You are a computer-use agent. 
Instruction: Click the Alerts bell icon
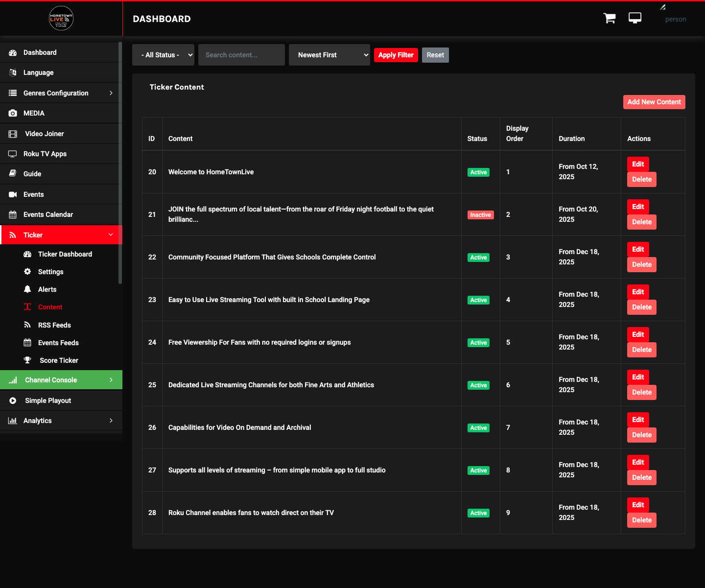(27, 289)
